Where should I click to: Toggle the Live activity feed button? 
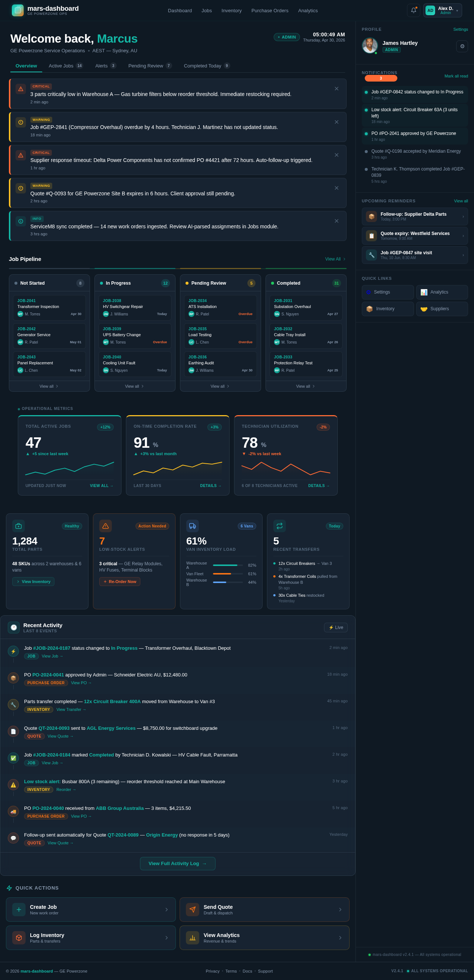click(336, 628)
